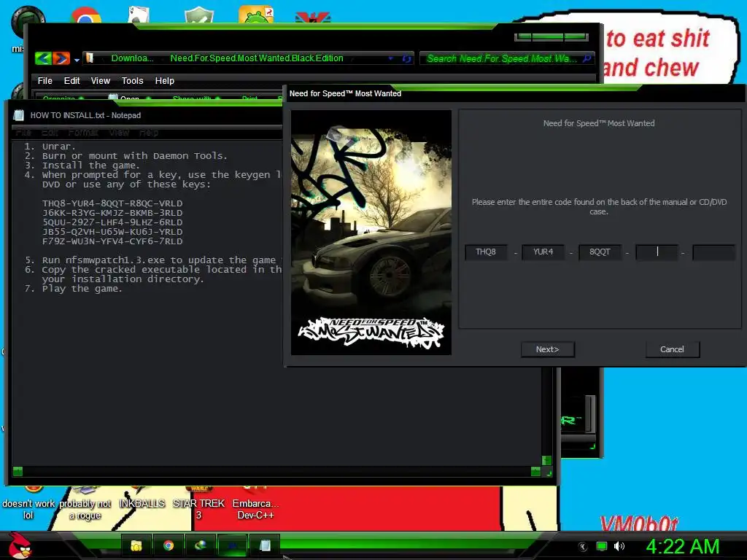Open the Explorer Help menu
747x560 pixels.
click(x=164, y=80)
